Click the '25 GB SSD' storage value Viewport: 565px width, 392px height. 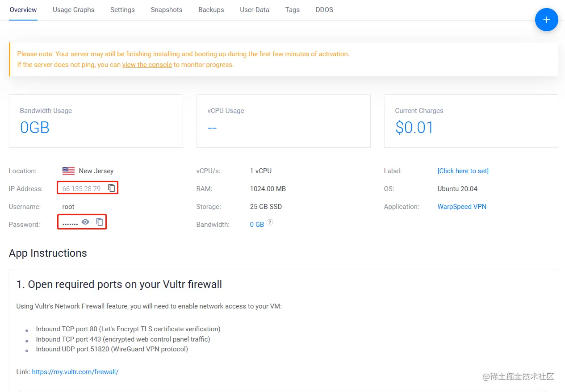[x=266, y=207]
